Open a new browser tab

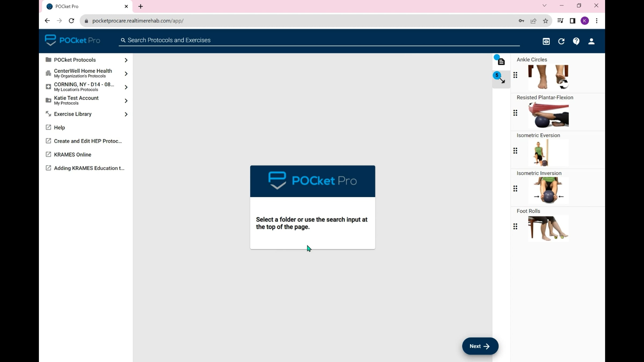pos(141,6)
